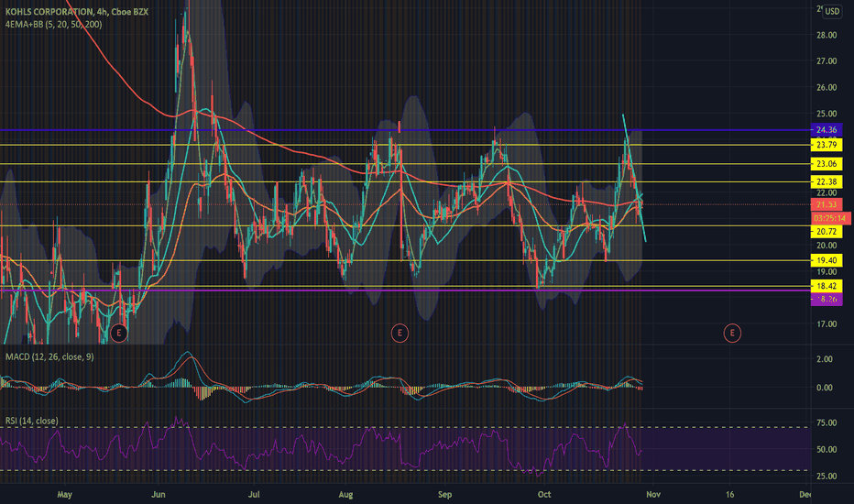Click the blue 24.36 price line label
Viewport: 854px width, 504px height.
tap(827, 130)
